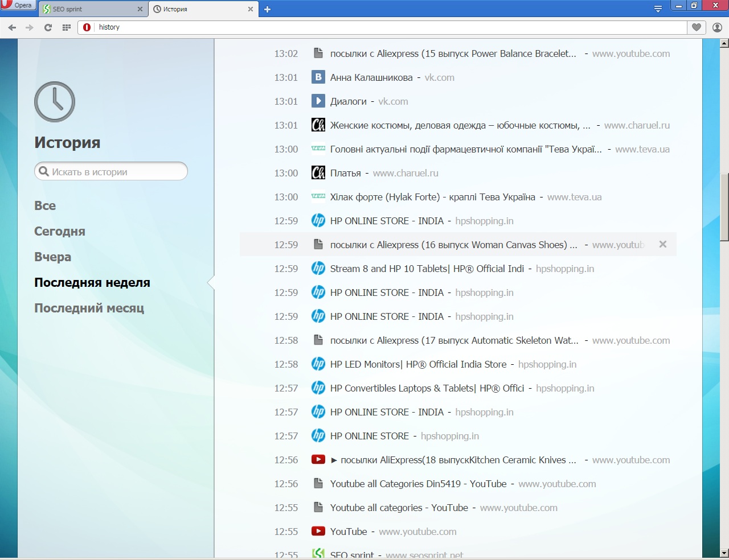
Task: Click HP icon beside HP LED Monitors
Action: pyautogui.click(x=318, y=364)
